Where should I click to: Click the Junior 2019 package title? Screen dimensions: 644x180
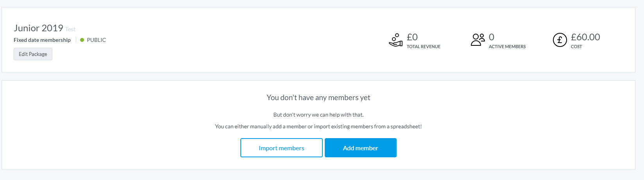pos(38,28)
